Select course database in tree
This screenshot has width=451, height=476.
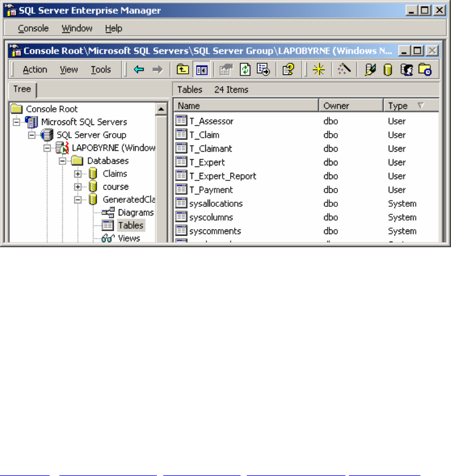[x=116, y=187]
